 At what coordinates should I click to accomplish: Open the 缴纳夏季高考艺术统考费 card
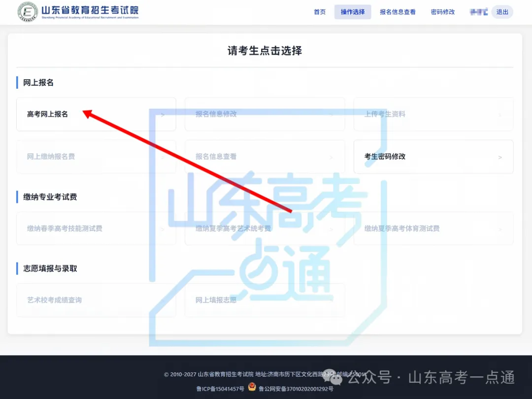point(265,229)
